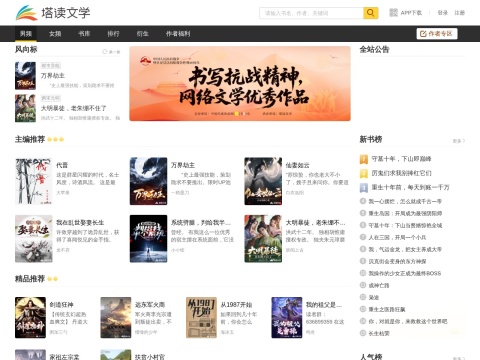Viewport: 480px width, 360px height.
Task: Expand 人气榜 via its 更多 link
Action: 459,358
